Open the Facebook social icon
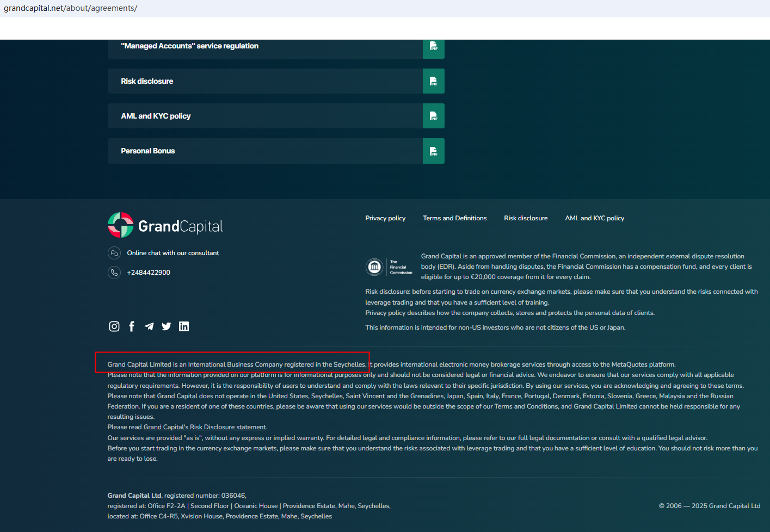770x532 pixels. pos(132,326)
